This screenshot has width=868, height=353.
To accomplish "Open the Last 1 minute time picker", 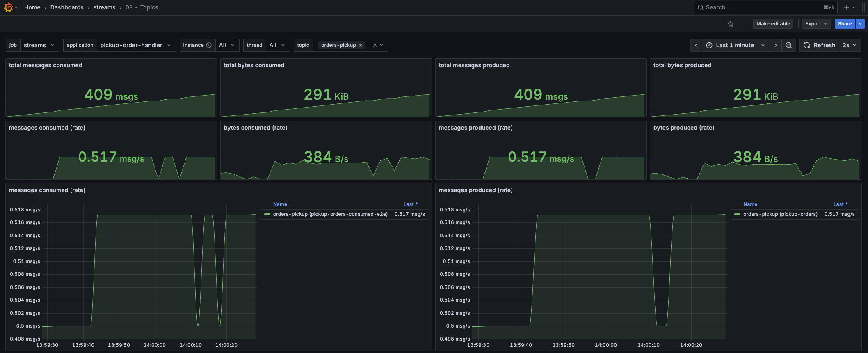I will point(735,45).
